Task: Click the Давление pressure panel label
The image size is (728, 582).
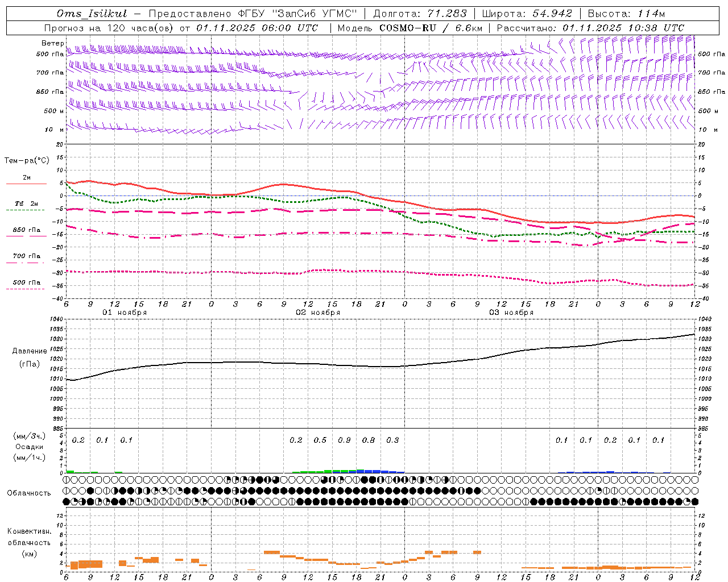Action: click(30, 351)
